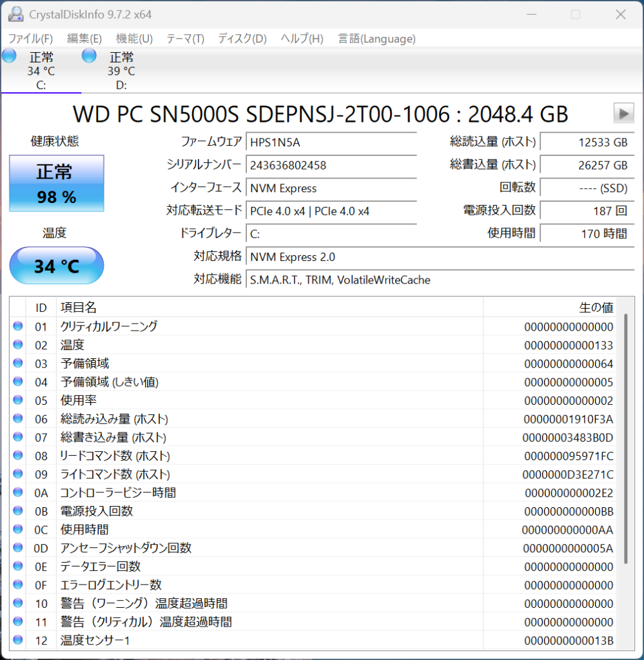Open the 言語(Language) dropdown
The image size is (644, 660).
tap(375, 39)
